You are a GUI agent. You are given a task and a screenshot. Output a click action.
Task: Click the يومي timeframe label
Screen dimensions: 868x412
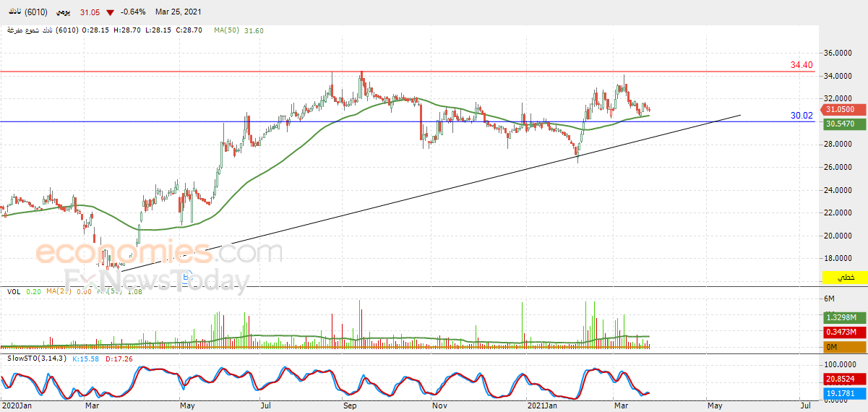click(63, 12)
